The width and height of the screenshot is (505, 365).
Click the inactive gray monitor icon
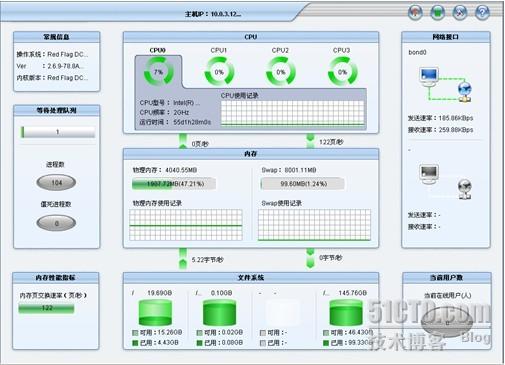429,174
